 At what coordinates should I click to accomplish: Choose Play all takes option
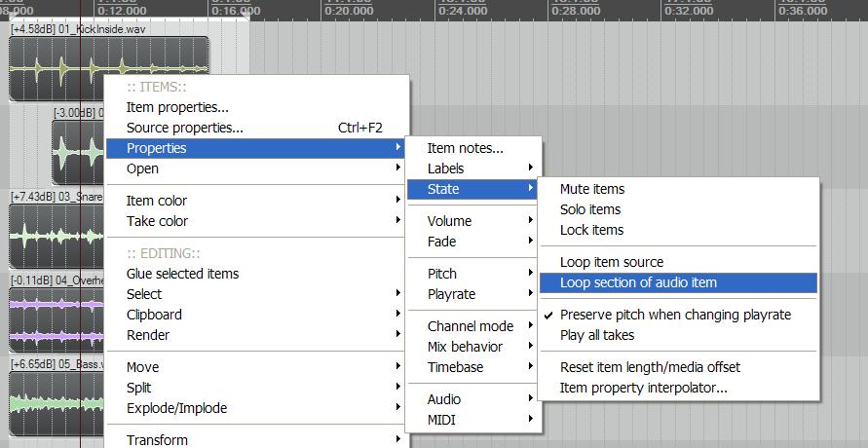[597, 335]
